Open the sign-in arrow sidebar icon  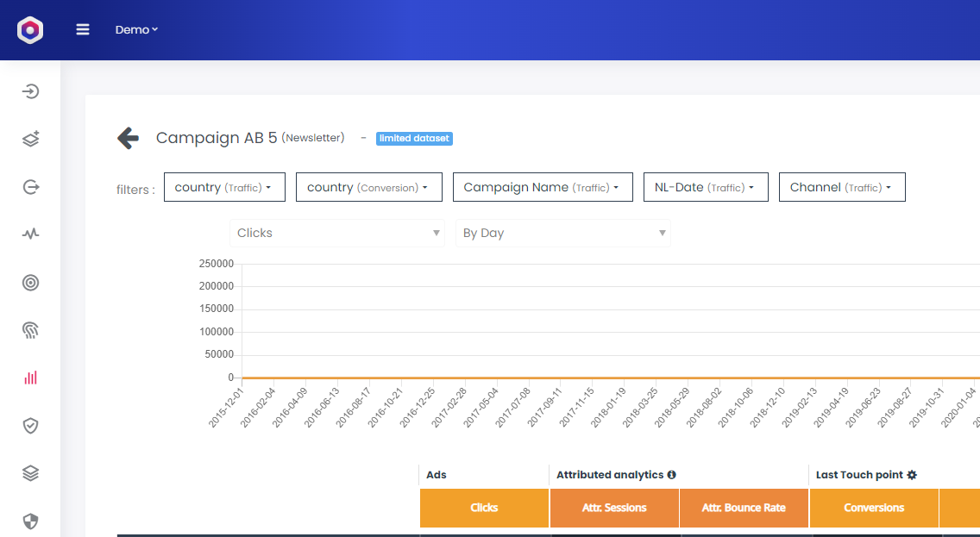31,91
